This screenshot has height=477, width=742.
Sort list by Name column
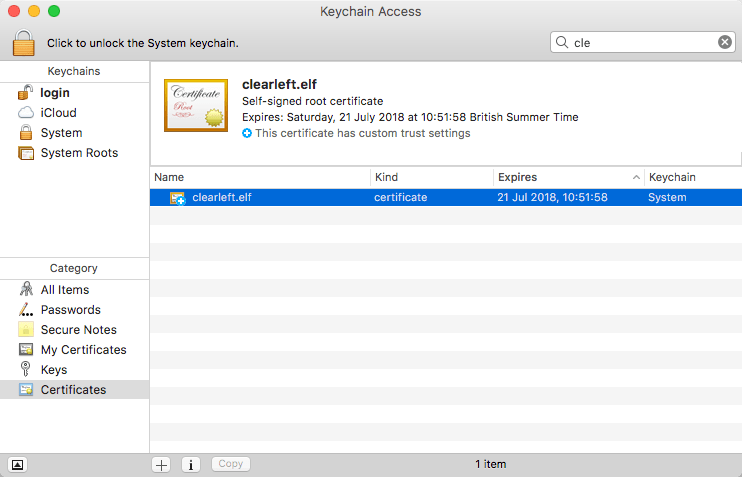click(260, 177)
